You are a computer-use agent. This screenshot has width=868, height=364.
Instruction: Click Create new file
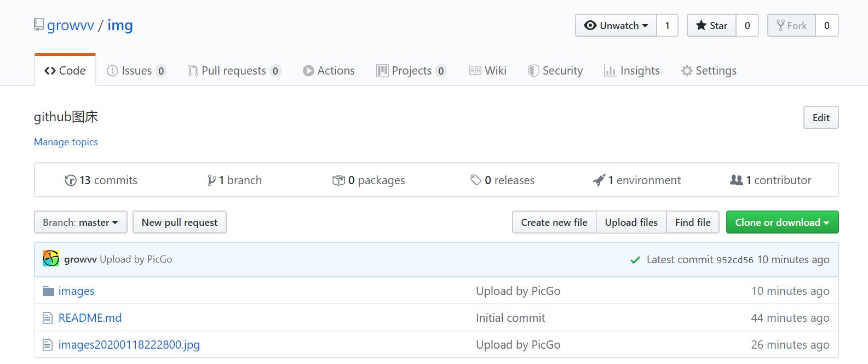(554, 222)
